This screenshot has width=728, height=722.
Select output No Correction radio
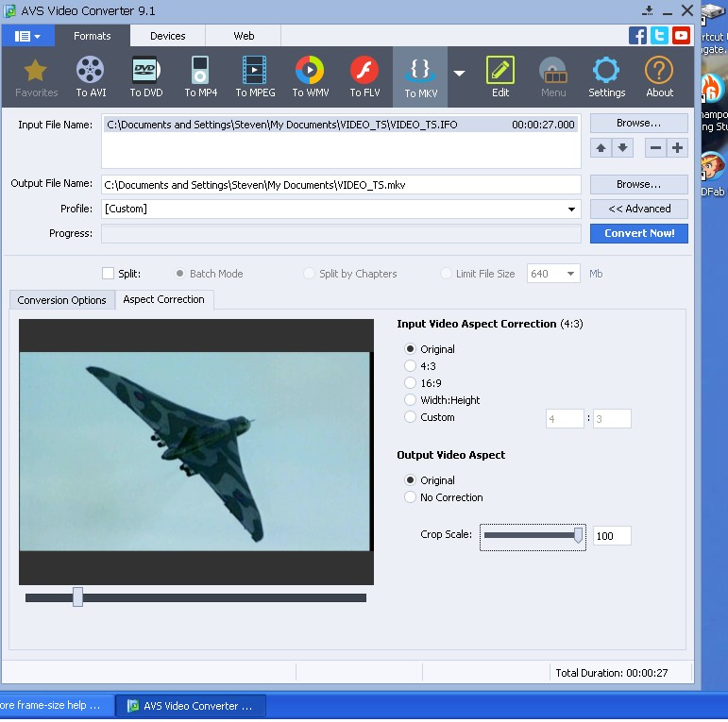(x=410, y=497)
